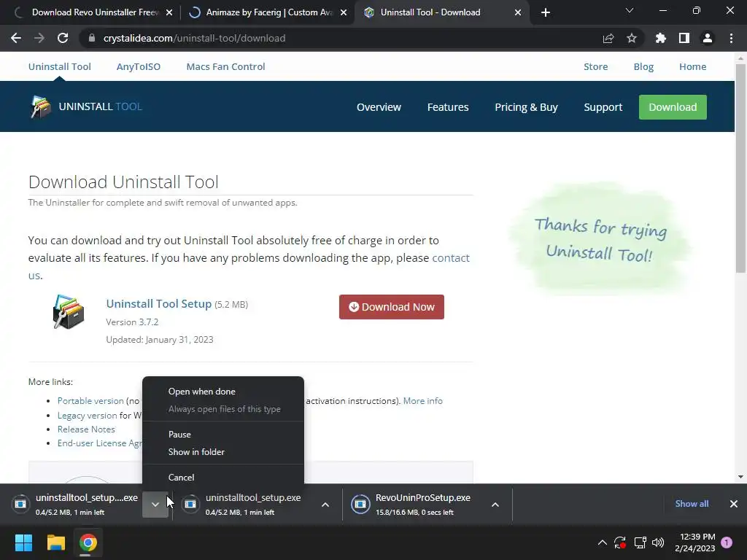Open the Release Notes link
The image size is (747, 560).
(86, 429)
